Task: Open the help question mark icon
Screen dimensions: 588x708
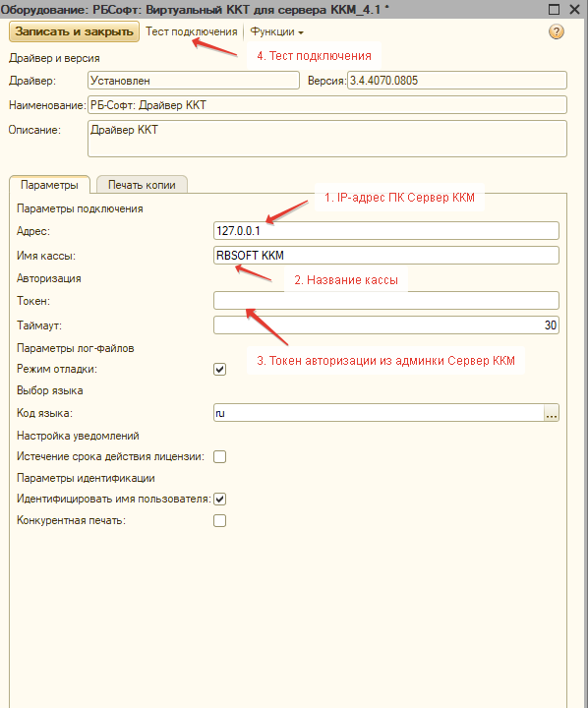Action: point(556,31)
